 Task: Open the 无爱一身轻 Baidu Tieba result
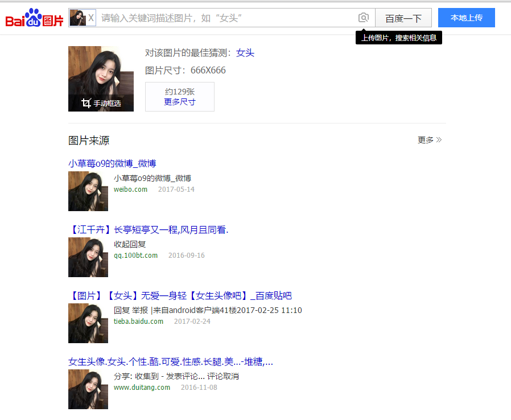click(180, 295)
